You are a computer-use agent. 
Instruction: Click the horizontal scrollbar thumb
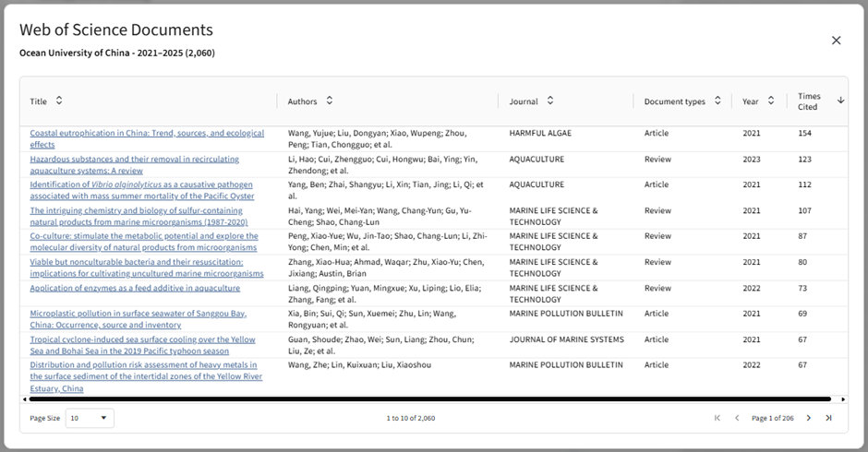click(x=430, y=398)
